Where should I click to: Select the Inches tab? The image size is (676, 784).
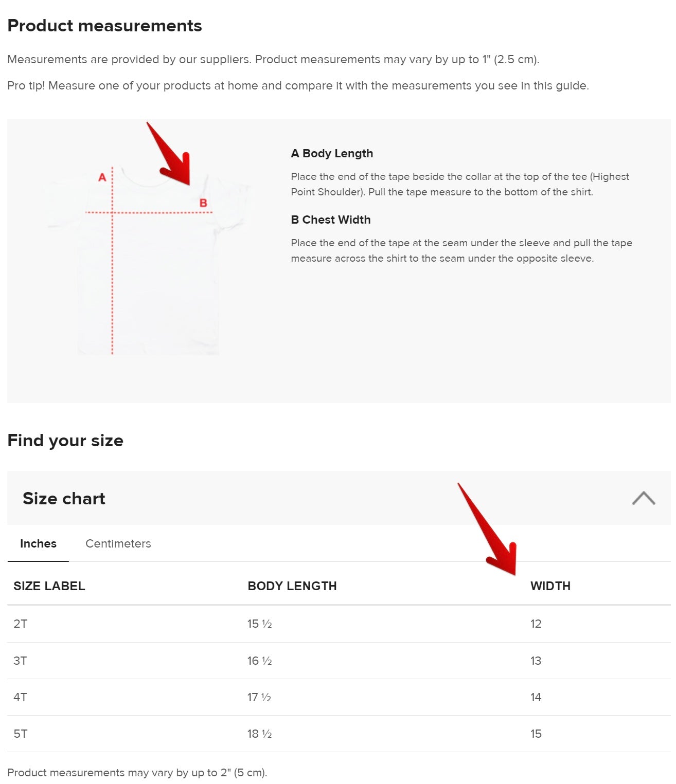click(x=38, y=543)
